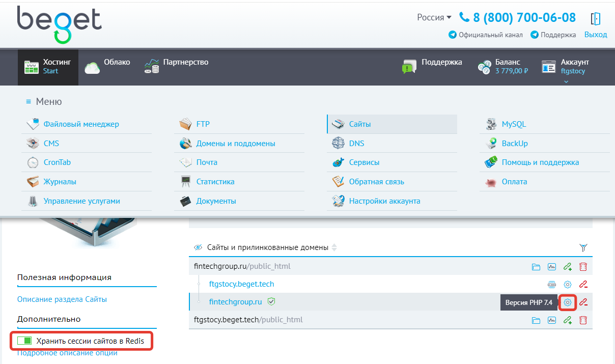Image resolution: width=615 pixels, height=364 pixels.
Task: Click phone number 8 (800) 700-06-08
Action: click(x=518, y=17)
